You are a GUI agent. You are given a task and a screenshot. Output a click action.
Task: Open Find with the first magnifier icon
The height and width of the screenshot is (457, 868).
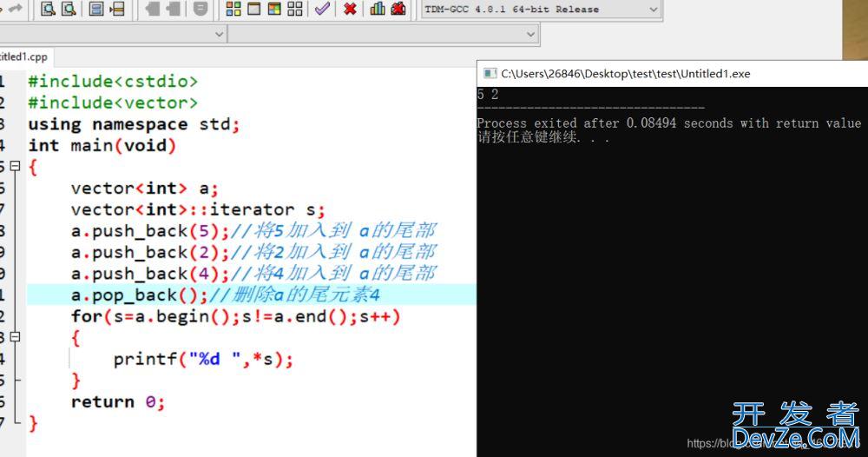48,9
